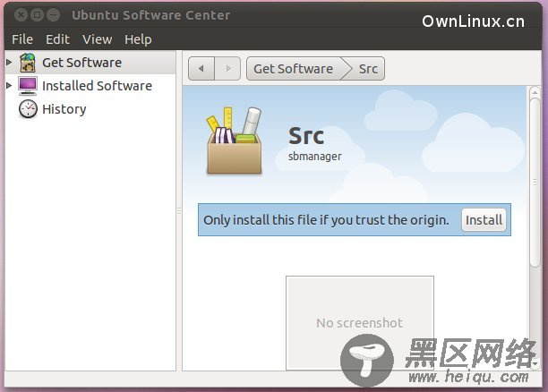
Task: Expand the Installed Software tree node
Action: pos(9,85)
